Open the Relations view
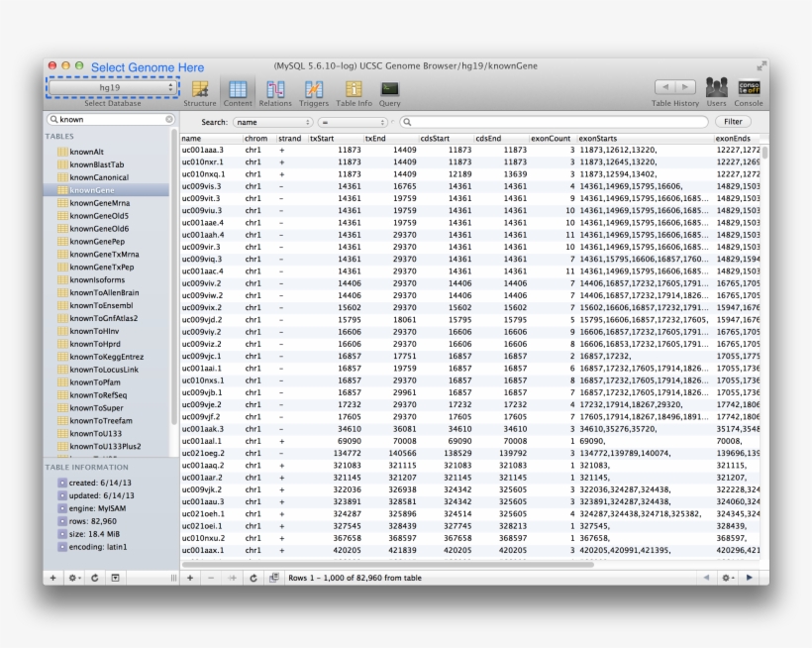 point(275,89)
